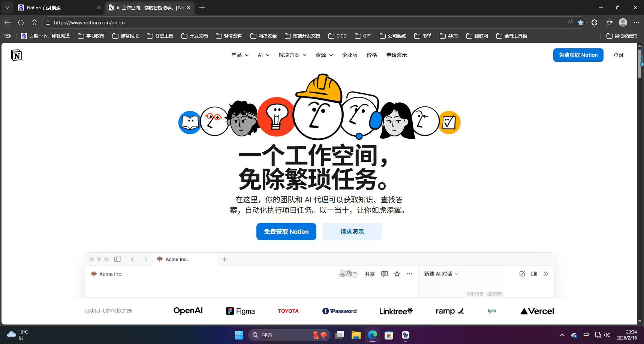
Task: Switch to Notion_百度搜索 tab
Action: point(59,7)
